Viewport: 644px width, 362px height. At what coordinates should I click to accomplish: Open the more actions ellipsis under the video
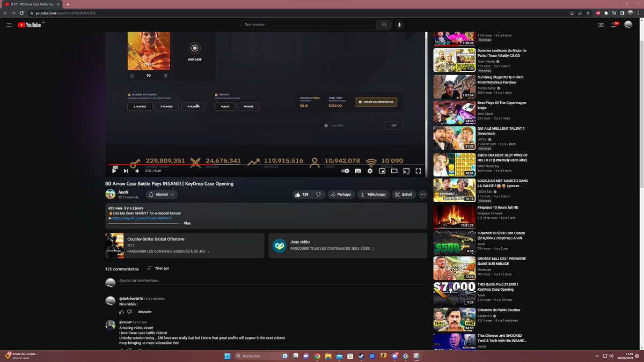coord(423,194)
